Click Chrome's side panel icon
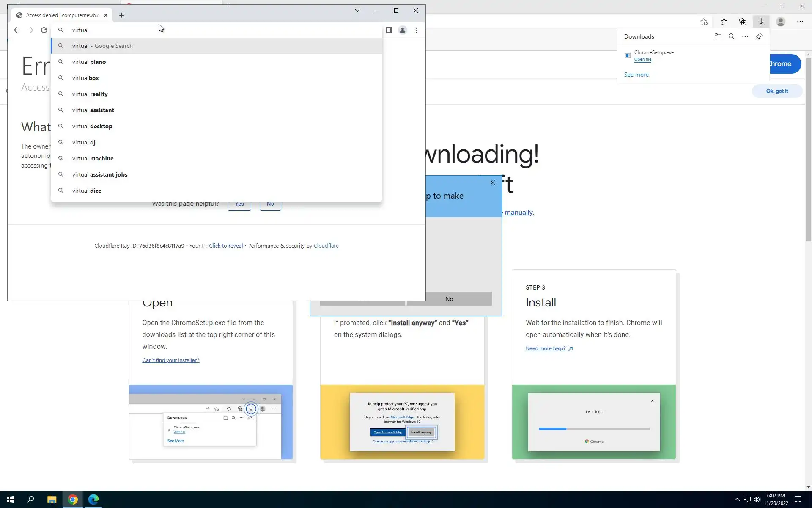 point(389,30)
